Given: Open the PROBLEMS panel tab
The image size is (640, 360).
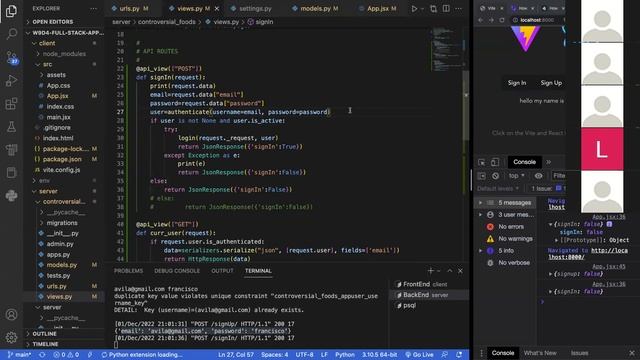Looking at the screenshot, I should point(129,271).
